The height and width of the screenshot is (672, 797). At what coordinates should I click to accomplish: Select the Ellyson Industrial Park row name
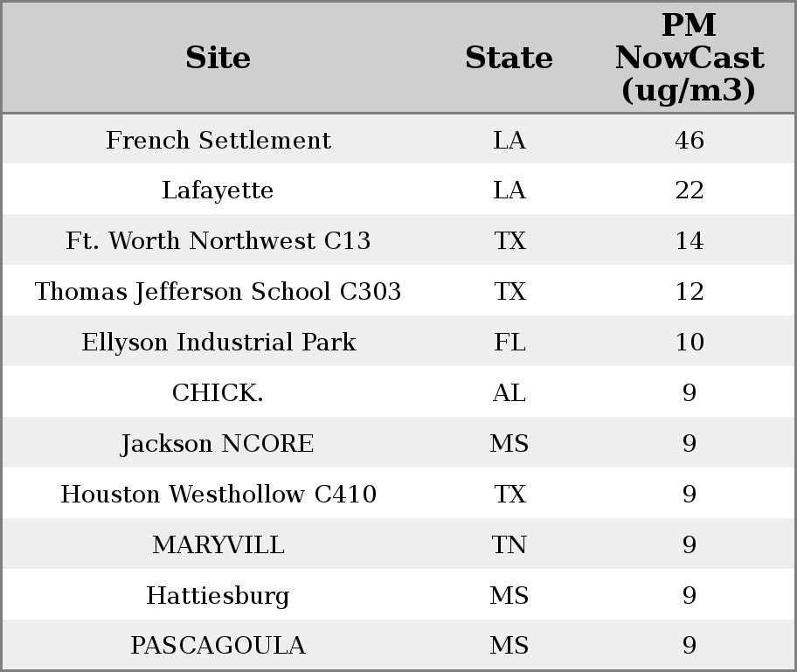(x=218, y=343)
